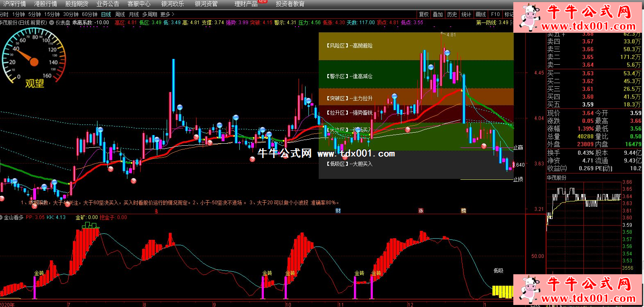Open the 理财产品 menu
The image size is (644, 307).
click(246, 4)
